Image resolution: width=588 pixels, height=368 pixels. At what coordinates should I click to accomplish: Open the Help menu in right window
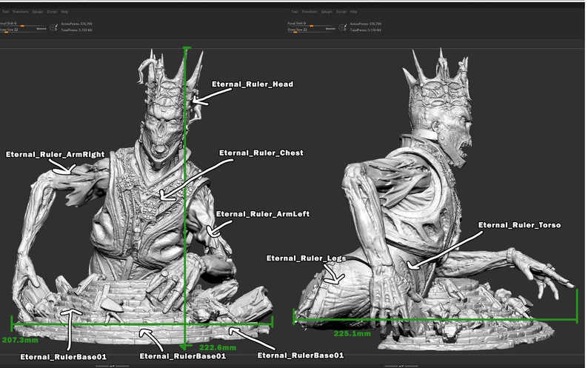click(x=354, y=12)
